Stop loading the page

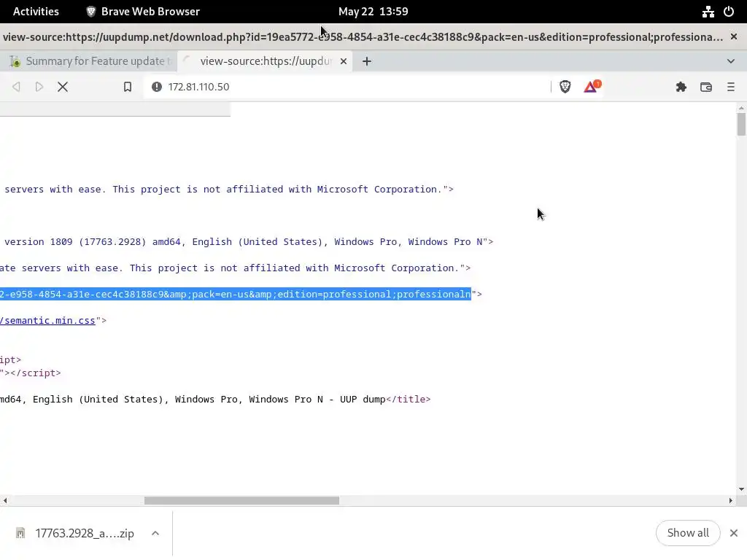point(63,87)
